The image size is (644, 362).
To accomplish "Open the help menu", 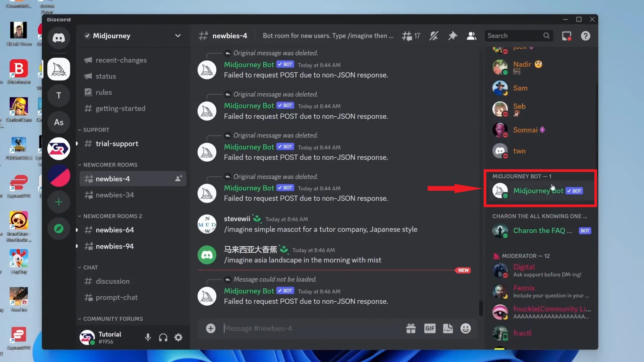I will tap(585, 36).
